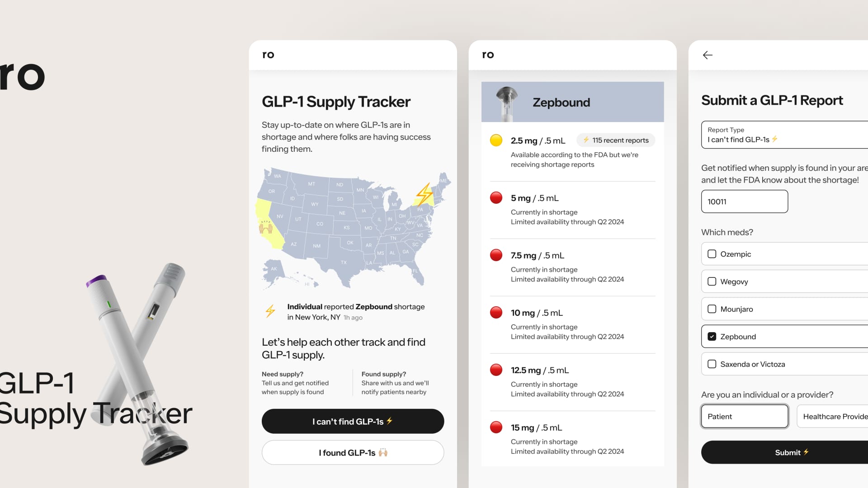The height and width of the screenshot is (488, 868).
Task: Click the 'ro' logo on middle Zepbound screen
Action: click(488, 54)
